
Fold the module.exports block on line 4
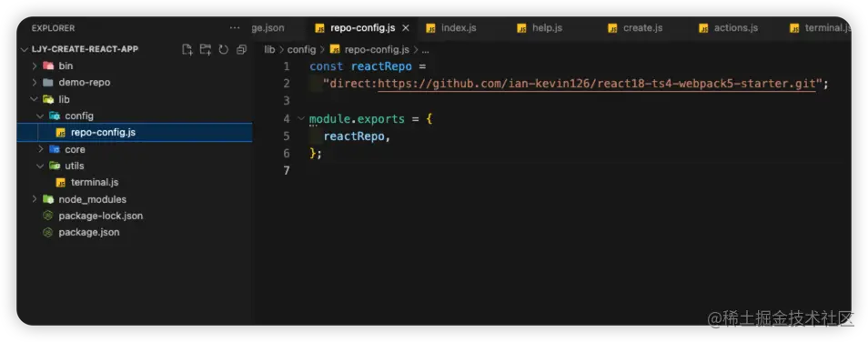point(301,118)
